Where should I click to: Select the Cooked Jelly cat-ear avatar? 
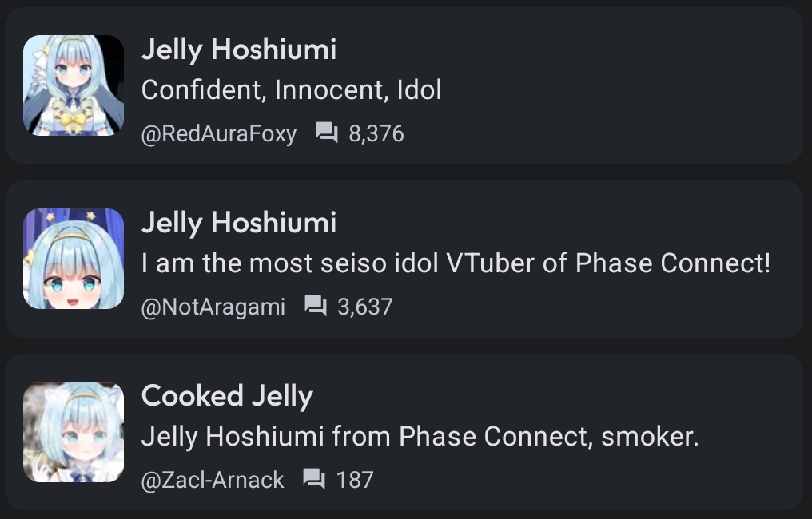point(74,432)
